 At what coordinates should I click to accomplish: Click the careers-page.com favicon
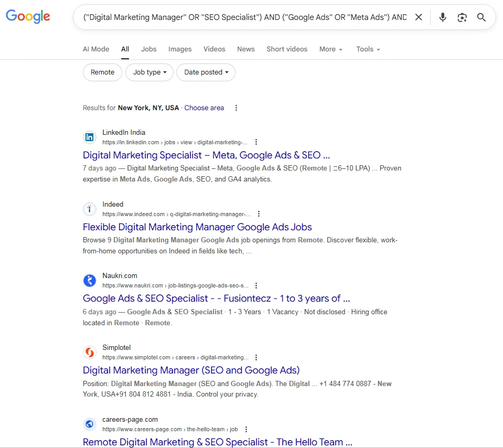(89, 424)
